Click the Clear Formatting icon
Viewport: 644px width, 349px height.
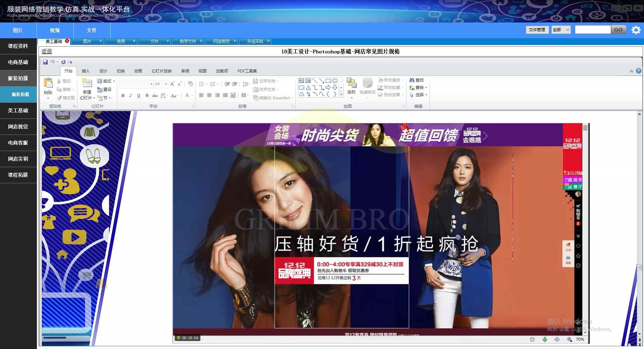(x=191, y=84)
